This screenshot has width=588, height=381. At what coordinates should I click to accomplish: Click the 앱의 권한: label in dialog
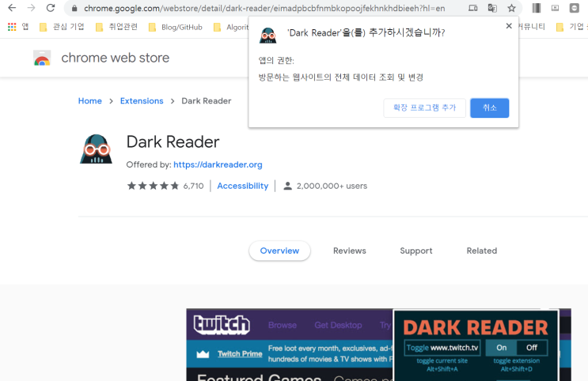276,60
